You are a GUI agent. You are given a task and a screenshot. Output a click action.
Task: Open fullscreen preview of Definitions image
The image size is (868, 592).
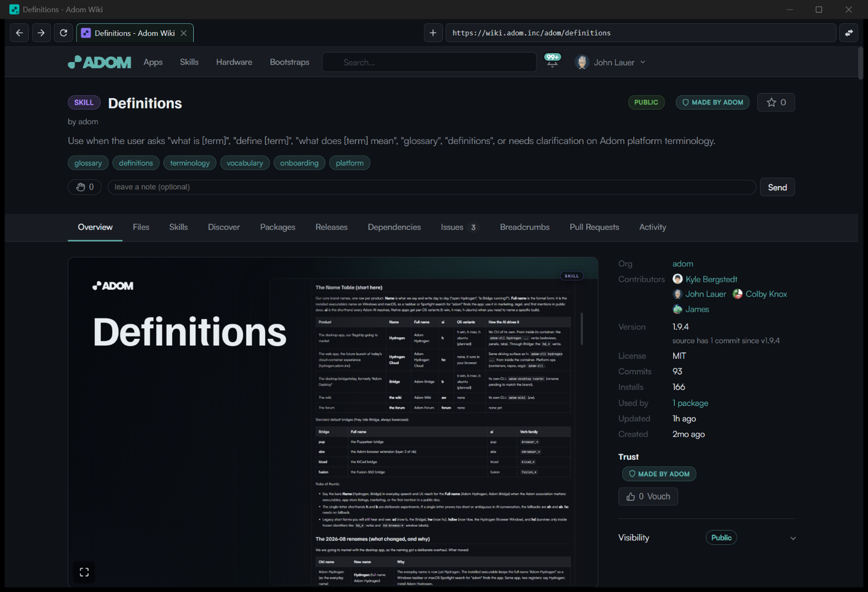pos(84,572)
